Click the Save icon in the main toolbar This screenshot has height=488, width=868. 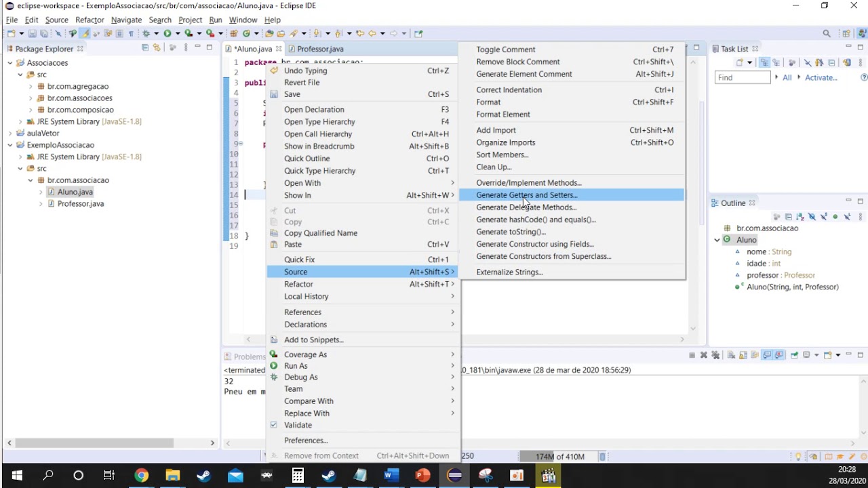[x=32, y=33]
